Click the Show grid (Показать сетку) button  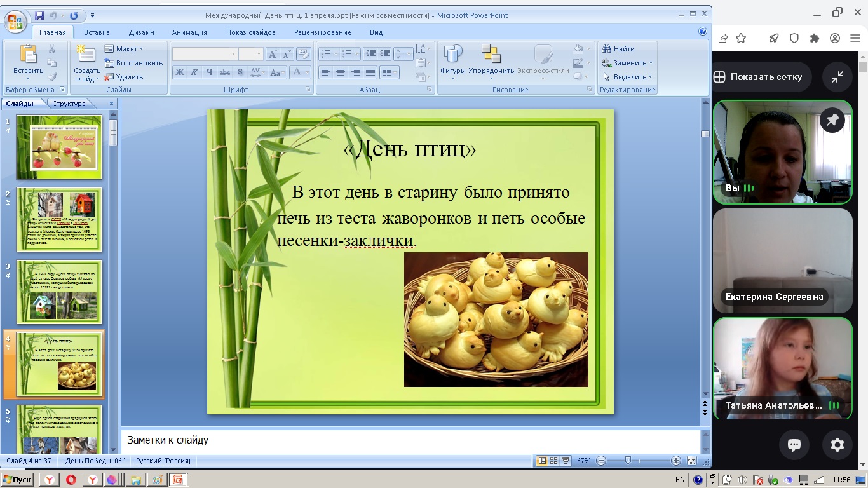point(757,77)
